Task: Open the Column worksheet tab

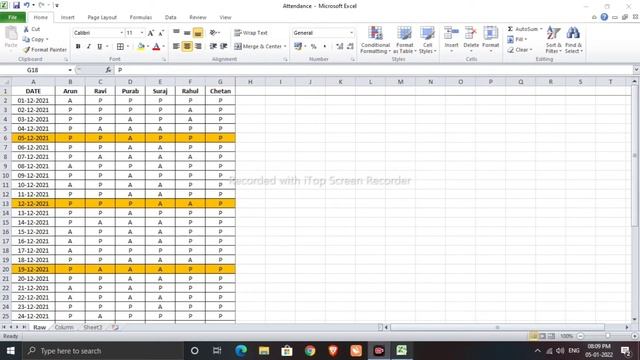Action: point(64,327)
